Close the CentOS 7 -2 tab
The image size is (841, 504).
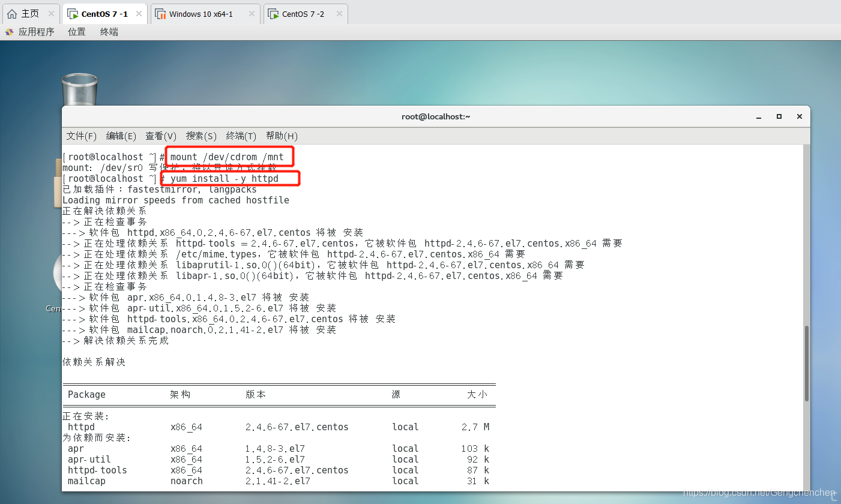[339, 14]
